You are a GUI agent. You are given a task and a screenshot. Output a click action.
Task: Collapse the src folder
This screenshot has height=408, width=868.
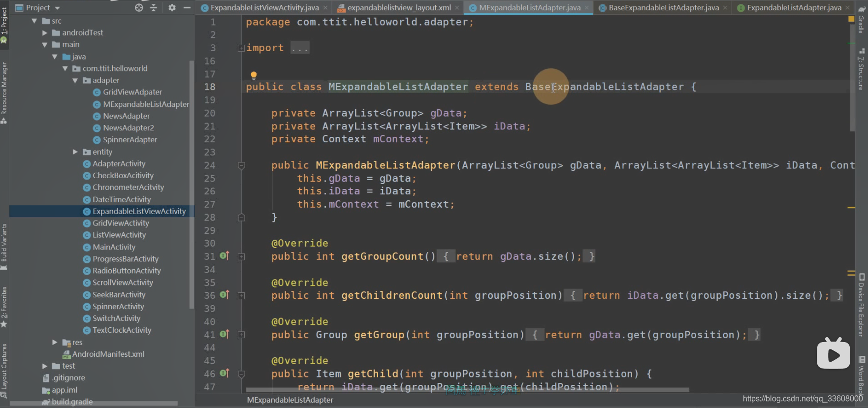point(34,21)
